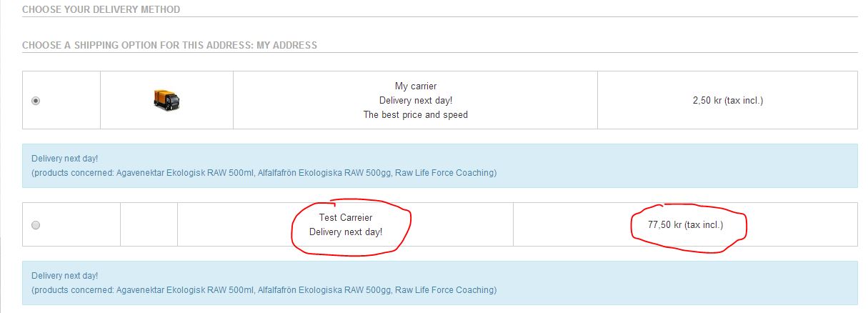Click the radio button cell in My carrier row

point(61,100)
